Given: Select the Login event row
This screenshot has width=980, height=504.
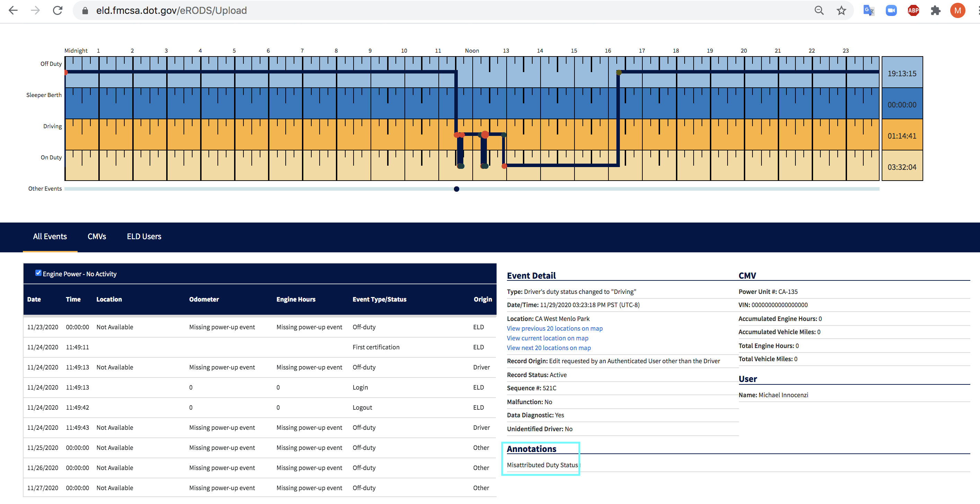Looking at the screenshot, I should pyautogui.click(x=259, y=388).
